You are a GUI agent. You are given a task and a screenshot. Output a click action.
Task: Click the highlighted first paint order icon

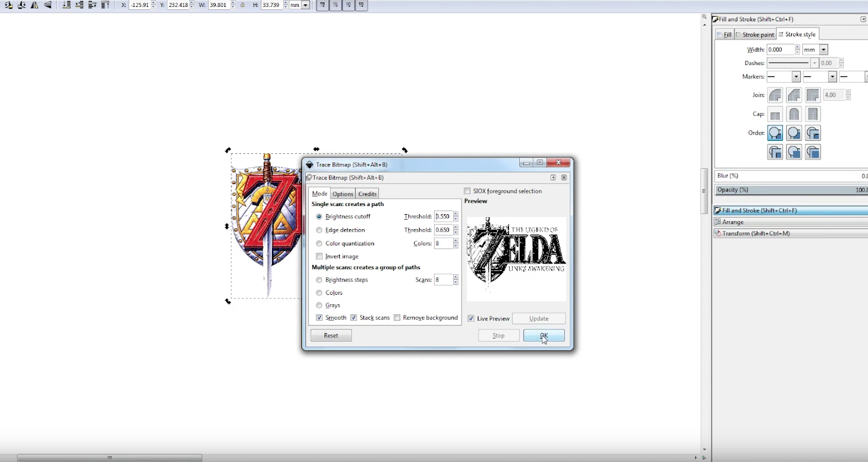(x=775, y=133)
